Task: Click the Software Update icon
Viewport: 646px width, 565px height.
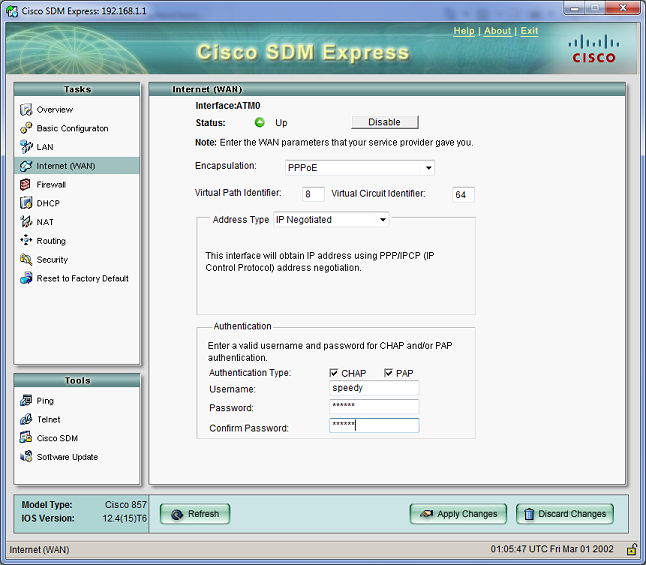Action: click(26, 457)
